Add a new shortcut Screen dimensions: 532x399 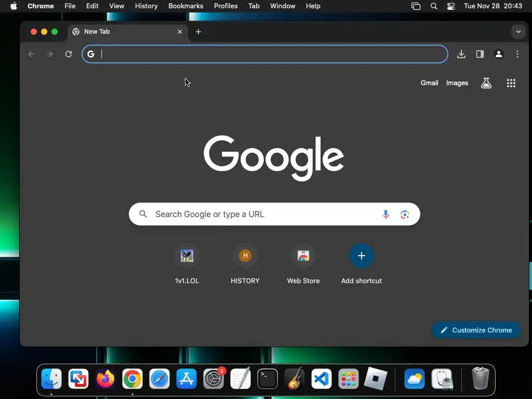coord(362,265)
